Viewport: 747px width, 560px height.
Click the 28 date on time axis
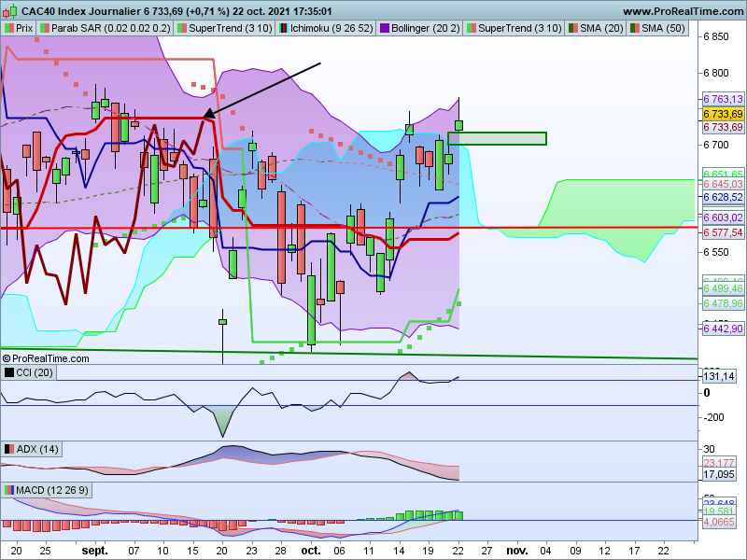[x=281, y=551]
